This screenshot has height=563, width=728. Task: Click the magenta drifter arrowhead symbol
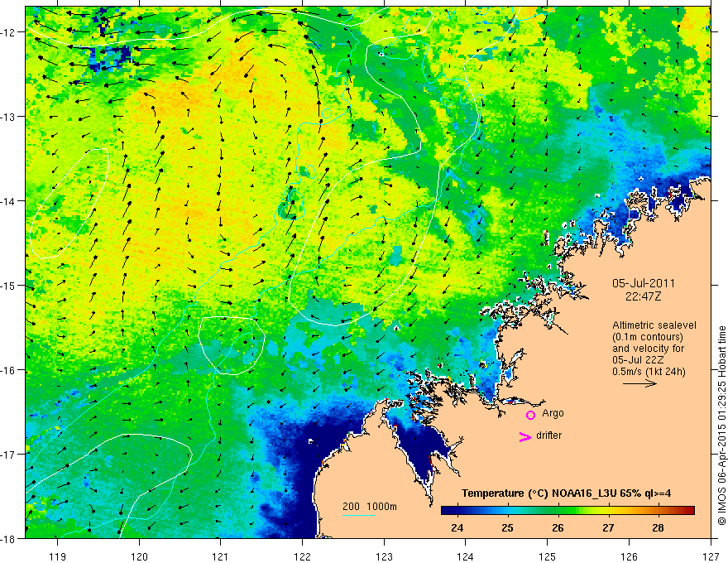click(x=525, y=436)
